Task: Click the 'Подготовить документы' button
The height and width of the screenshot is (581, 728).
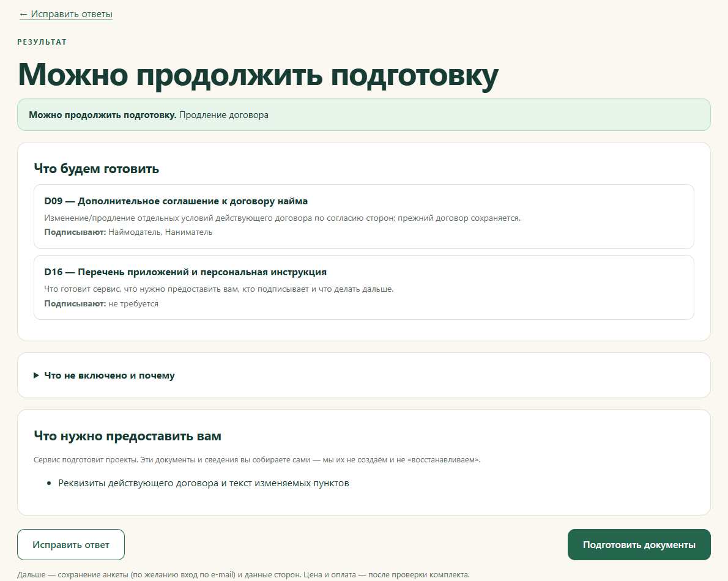Action: point(639,544)
